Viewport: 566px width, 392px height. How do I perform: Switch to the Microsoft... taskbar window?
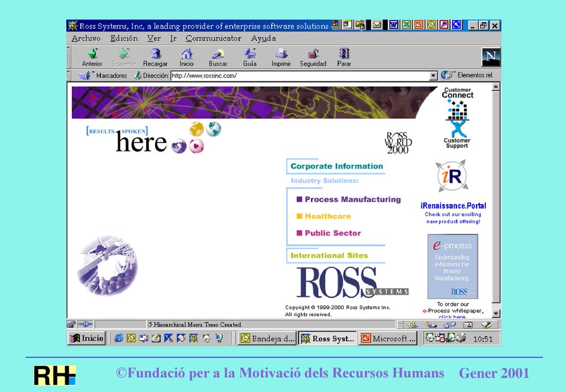(388, 338)
